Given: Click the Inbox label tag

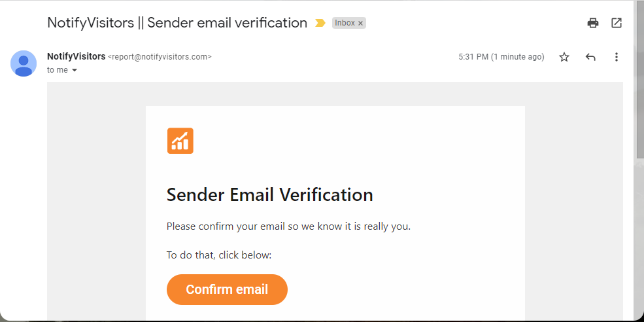Looking at the screenshot, I should tap(345, 23).
